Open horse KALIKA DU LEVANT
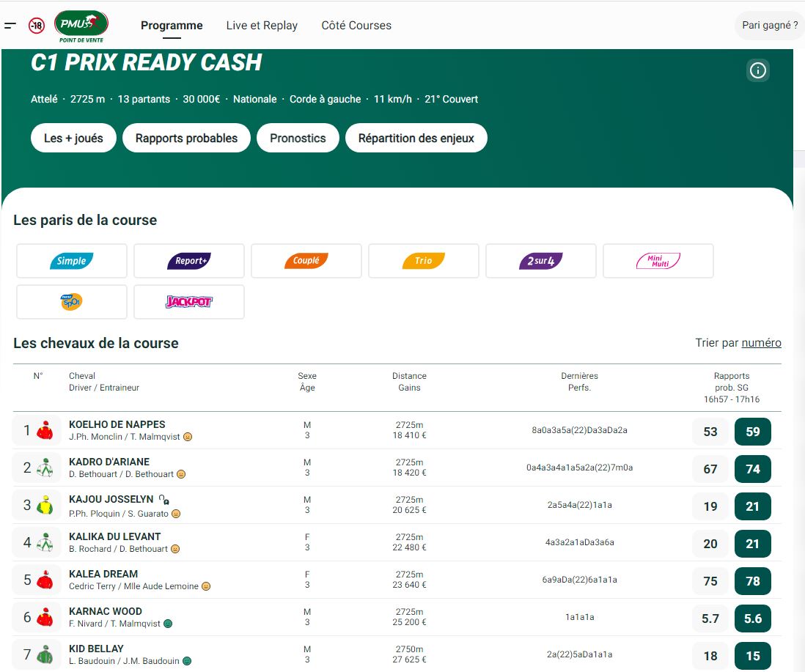The height and width of the screenshot is (672, 805). (x=115, y=536)
